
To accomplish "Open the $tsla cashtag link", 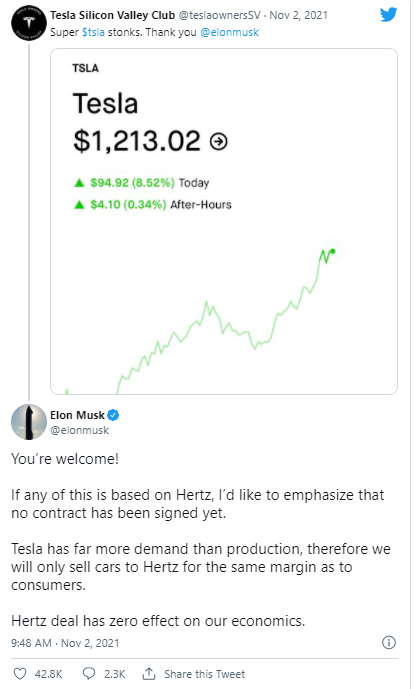I will [93, 33].
